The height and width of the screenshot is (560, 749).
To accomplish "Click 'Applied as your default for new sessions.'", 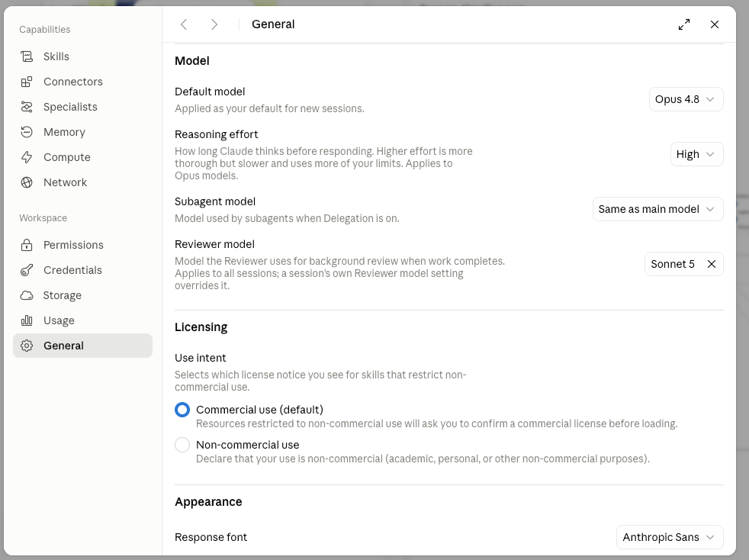I will tap(269, 109).
